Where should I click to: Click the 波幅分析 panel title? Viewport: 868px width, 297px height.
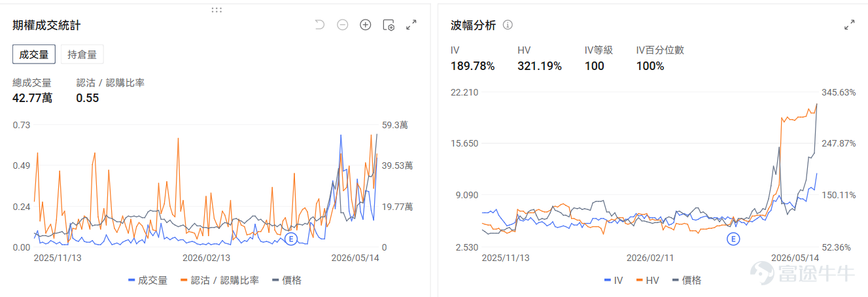(x=474, y=25)
